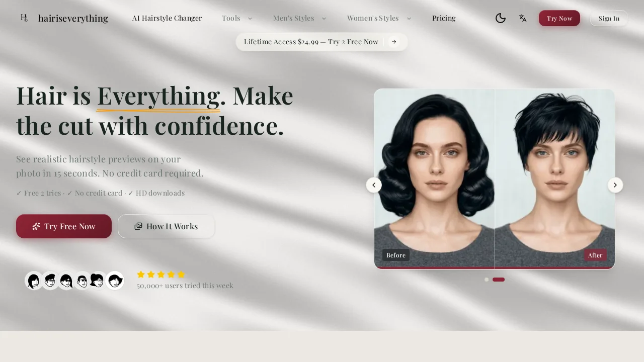Click the hairiseverything logo icon

point(24,18)
